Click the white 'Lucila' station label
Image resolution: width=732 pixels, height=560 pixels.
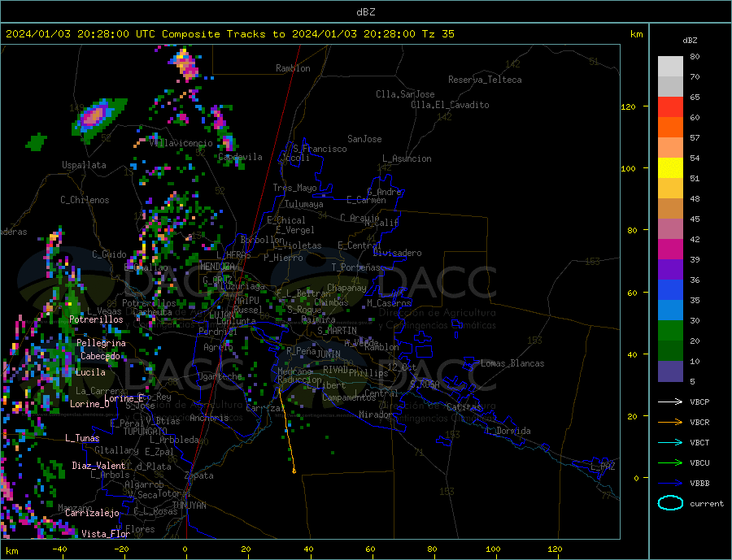pos(90,372)
